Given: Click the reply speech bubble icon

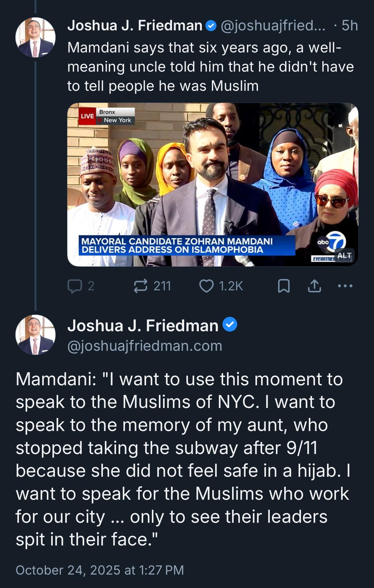Looking at the screenshot, I should tap(74, 286).
